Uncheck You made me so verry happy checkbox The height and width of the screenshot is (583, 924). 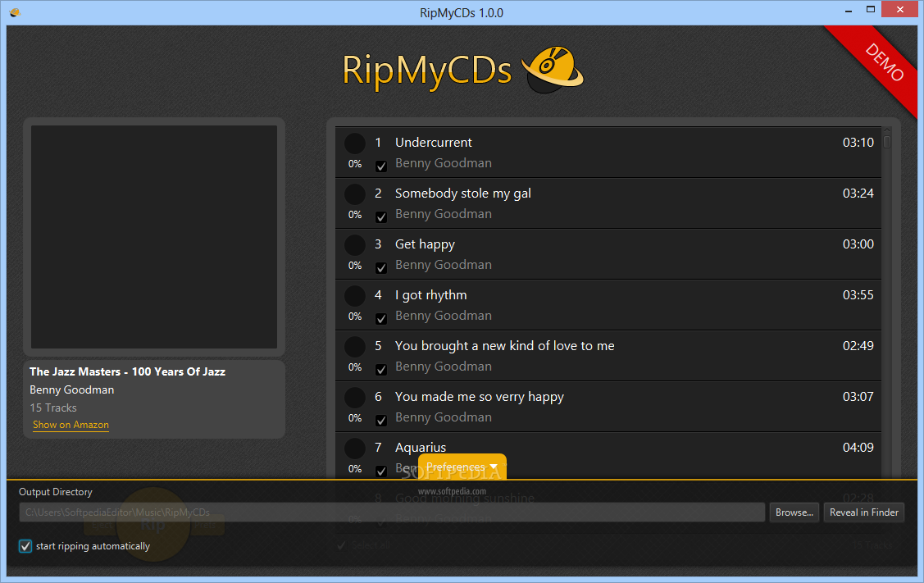point(381,421)
